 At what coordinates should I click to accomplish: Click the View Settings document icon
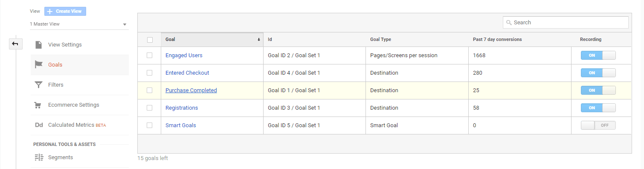pyautogui.click(x=39, y=45)
